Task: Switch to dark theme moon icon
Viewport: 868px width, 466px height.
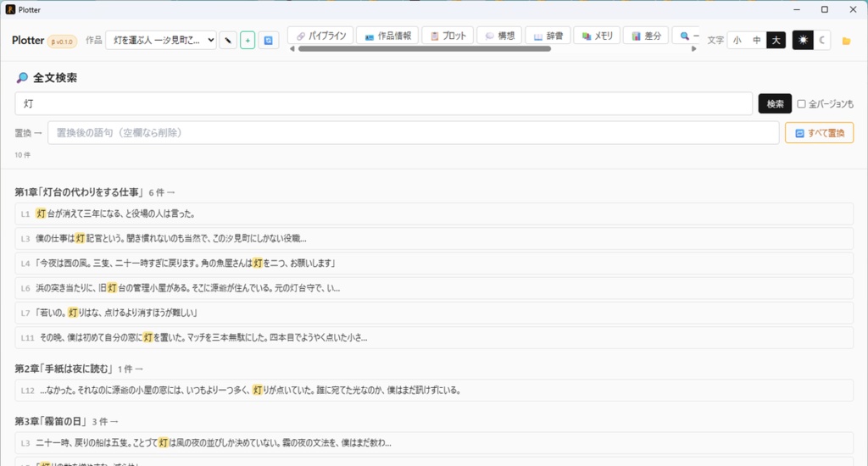Action: (x=822, y=40)
